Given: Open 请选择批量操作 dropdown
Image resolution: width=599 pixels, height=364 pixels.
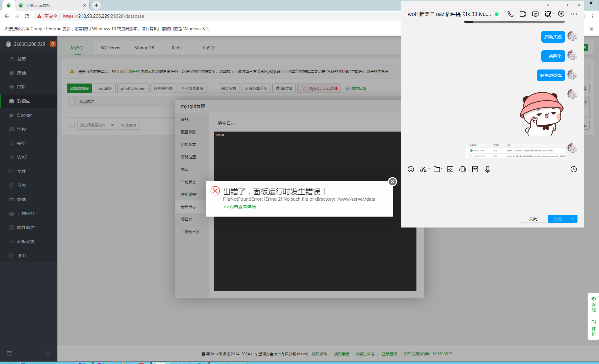Looking at the screenshot, I should coord(97,125).
